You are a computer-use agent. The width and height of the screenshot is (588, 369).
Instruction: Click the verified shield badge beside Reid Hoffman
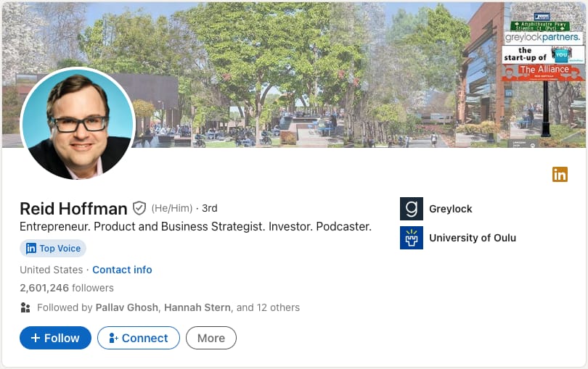pos(139,208)
